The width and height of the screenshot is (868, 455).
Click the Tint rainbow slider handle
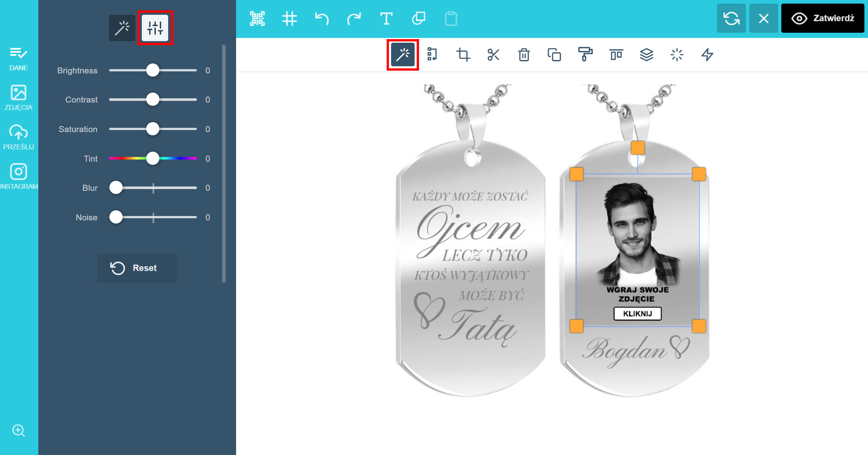[153, 158]
